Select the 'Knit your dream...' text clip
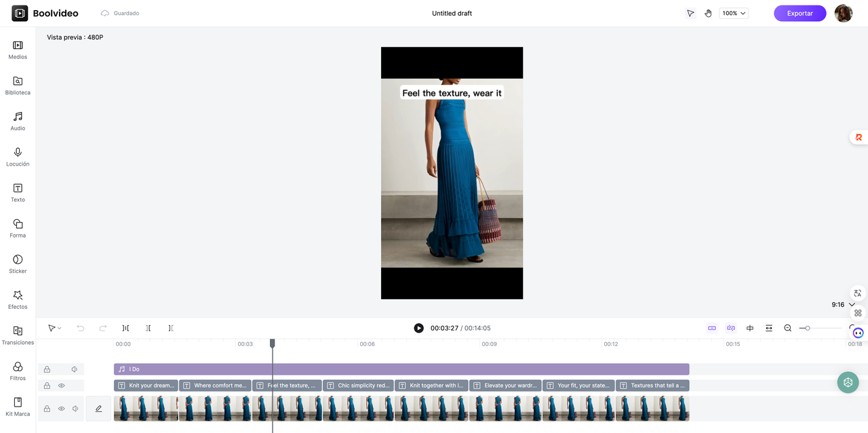The height and width of the screenshot is (433, 868). click(x=146, y=385)
